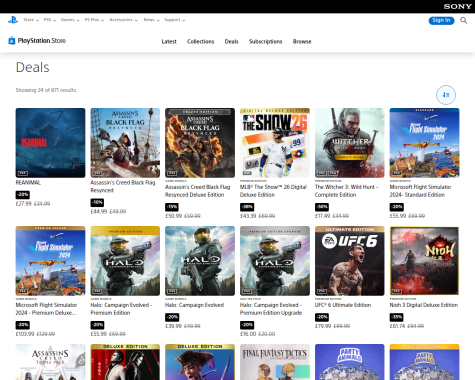This screenshot has width=475, height=380.
Task: Open the REANIMAL game cover
Action: pyautogui.click(x=50, y=143)
